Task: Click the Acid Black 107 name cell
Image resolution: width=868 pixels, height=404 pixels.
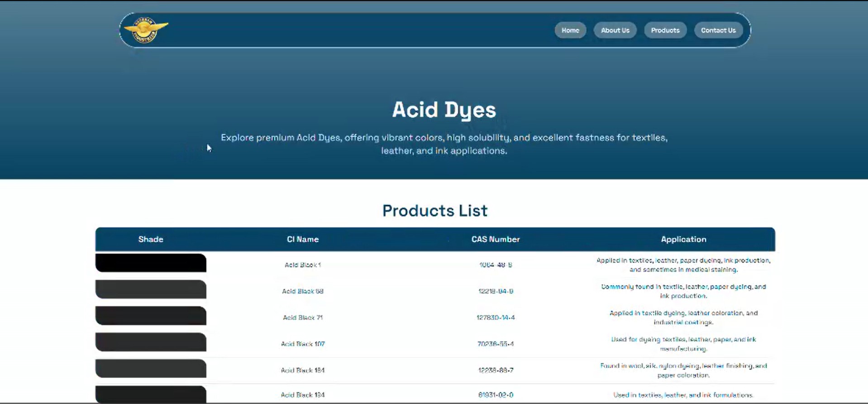Action: click(x=302, y=344)
